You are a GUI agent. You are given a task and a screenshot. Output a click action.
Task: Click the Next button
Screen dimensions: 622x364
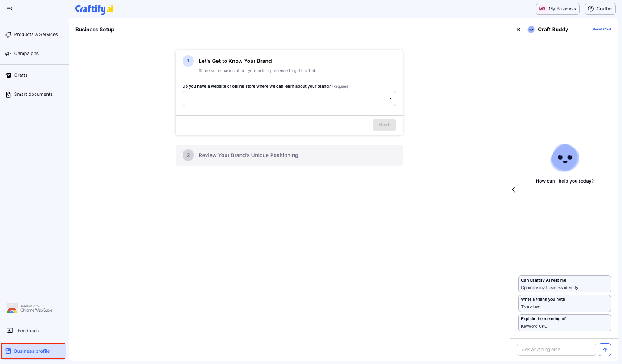(x=384, y=125)
